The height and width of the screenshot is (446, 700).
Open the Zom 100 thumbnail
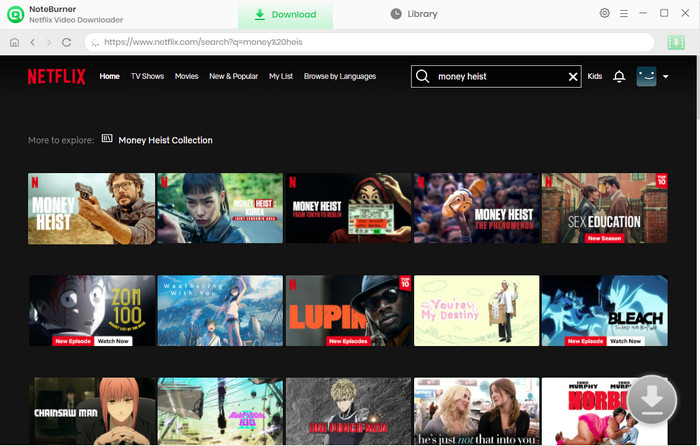[92, 311]
